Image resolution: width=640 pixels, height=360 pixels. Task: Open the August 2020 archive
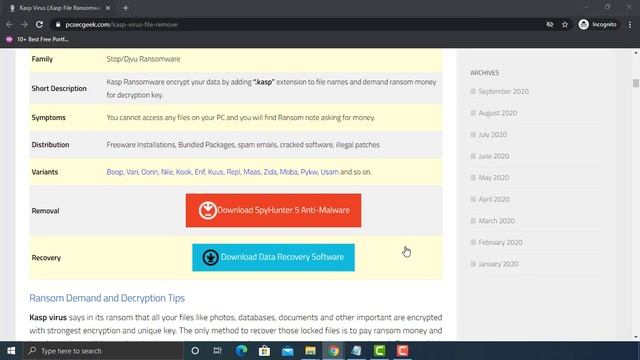point(498,113)
